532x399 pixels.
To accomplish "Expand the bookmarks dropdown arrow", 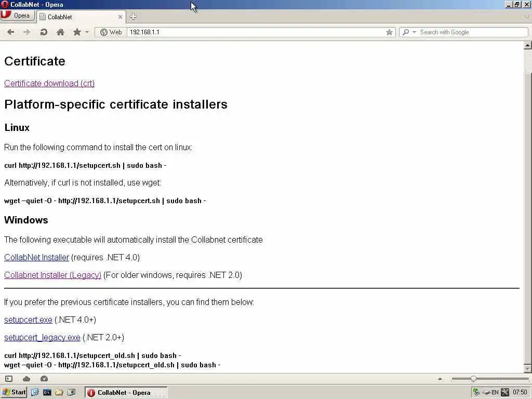I will [x=87, y=32].
